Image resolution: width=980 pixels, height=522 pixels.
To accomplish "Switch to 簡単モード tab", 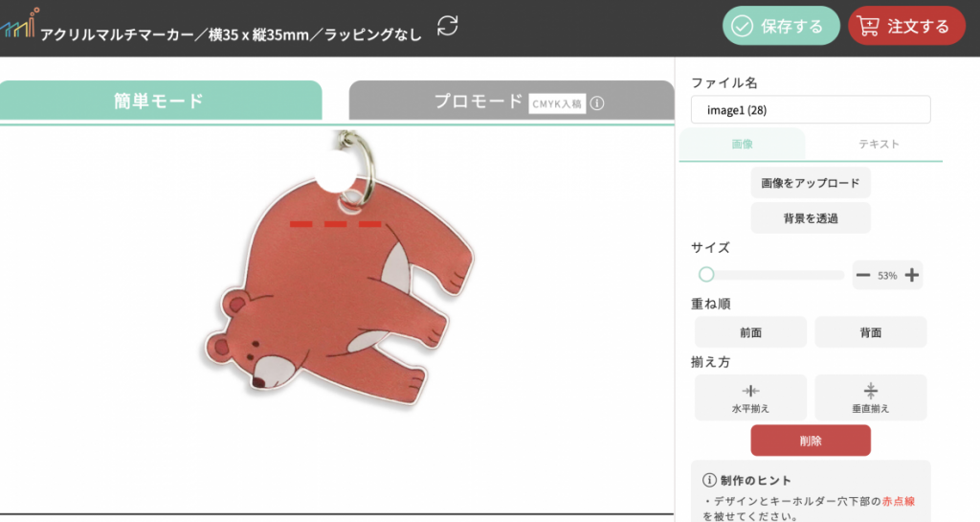I will click(x=160, y=100).
